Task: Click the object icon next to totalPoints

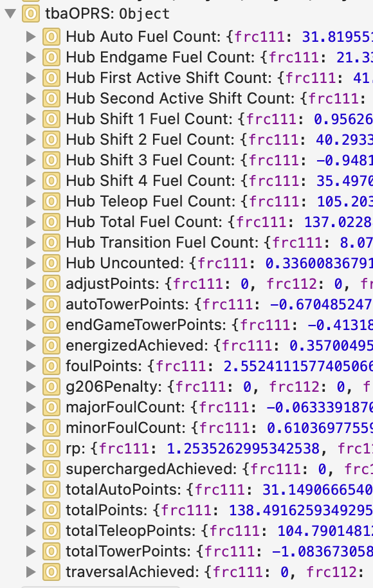Action: 51,510
